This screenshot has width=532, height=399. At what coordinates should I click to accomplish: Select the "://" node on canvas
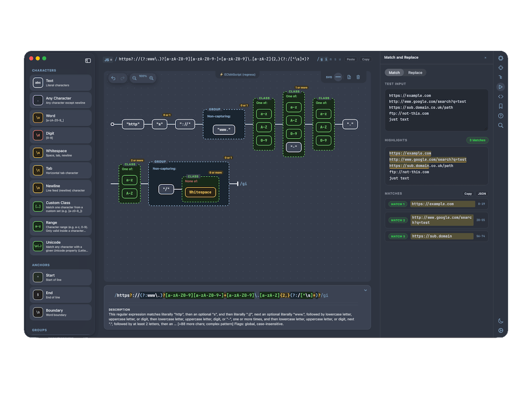[185, 124]
